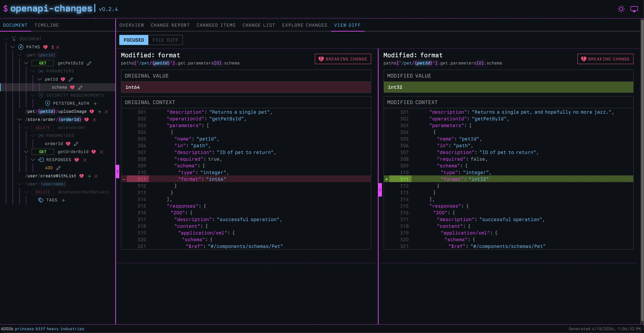
Task: Click the PETSTORE_AUTH shield icon
Action: pyautogui.click(x=47, y=103)
